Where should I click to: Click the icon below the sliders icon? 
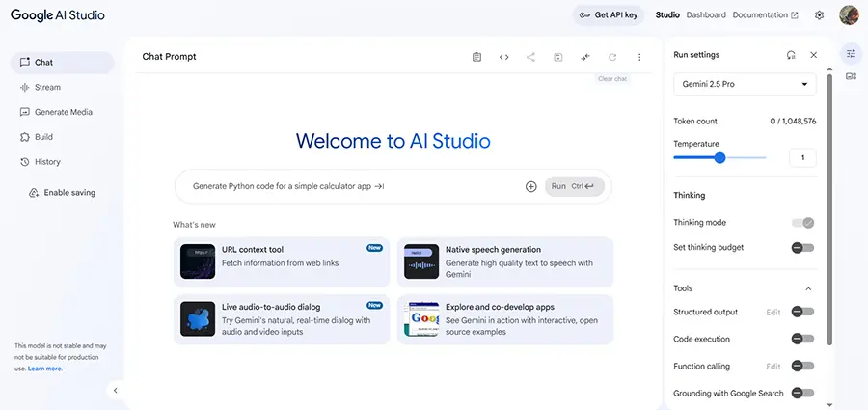(x=851, y=76)
